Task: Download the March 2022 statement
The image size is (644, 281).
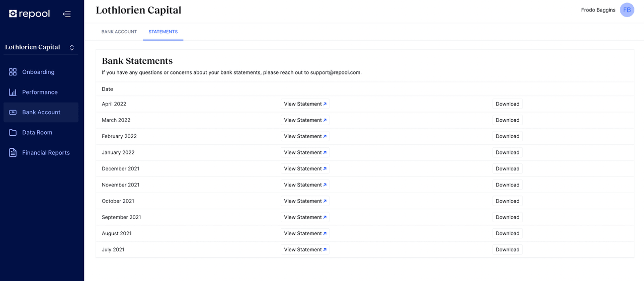Action: point(507,120)
